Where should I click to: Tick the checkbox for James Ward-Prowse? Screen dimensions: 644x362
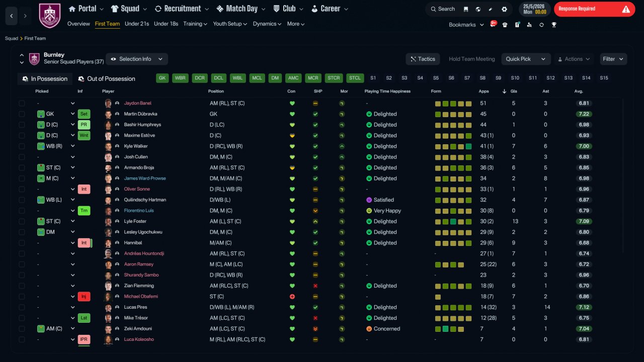(x=22, y=178)
